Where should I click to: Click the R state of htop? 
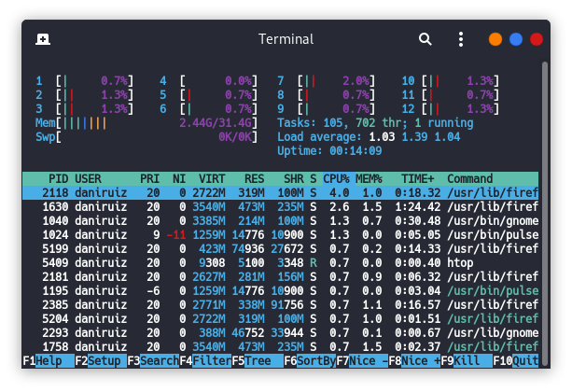pos(313,263)
